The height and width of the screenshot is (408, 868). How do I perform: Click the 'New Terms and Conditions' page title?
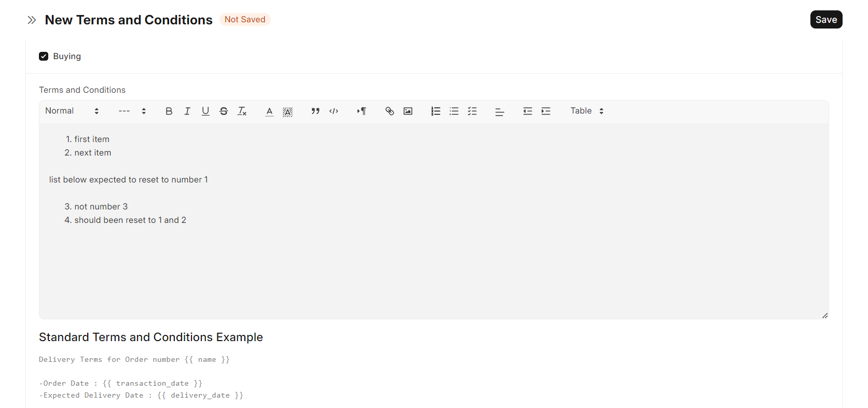pos(129,20)
